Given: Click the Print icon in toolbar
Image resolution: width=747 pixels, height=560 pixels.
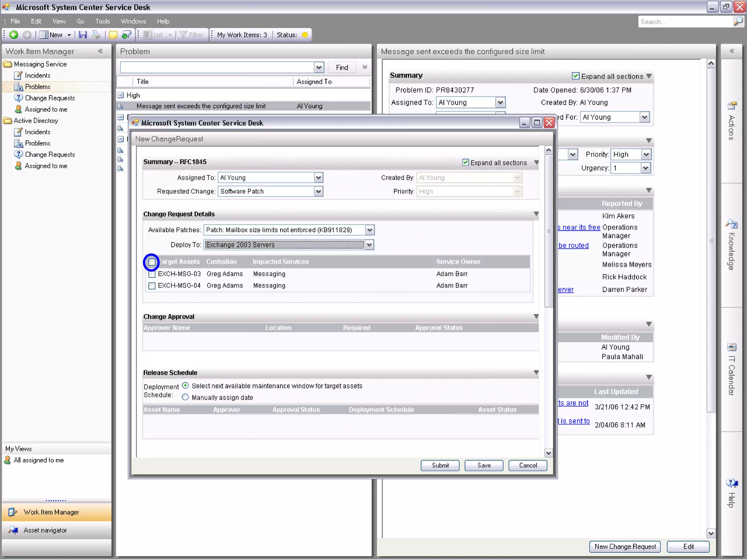Looking at the screenshot, I should point(96,35).
